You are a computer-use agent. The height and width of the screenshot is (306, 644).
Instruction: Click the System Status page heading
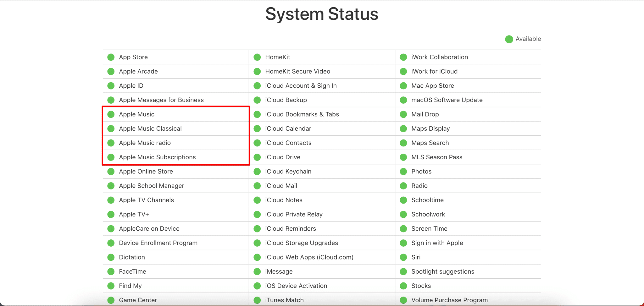322,14
